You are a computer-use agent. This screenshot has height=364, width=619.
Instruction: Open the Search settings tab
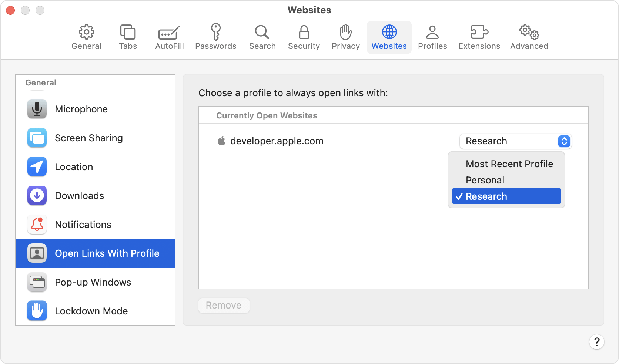[x=262, y=37]
